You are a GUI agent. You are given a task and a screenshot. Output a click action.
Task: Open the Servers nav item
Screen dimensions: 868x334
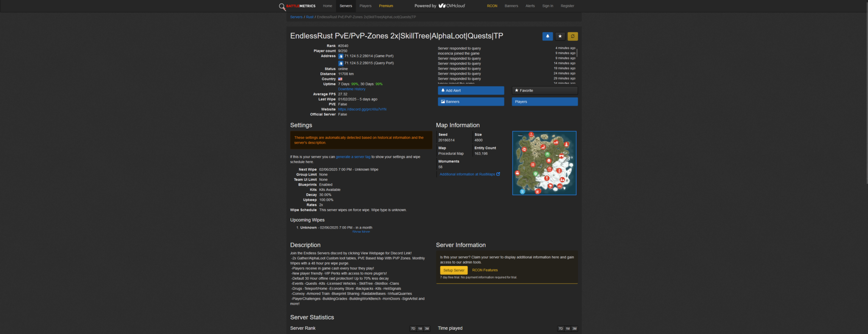click(x=346, y=6)
